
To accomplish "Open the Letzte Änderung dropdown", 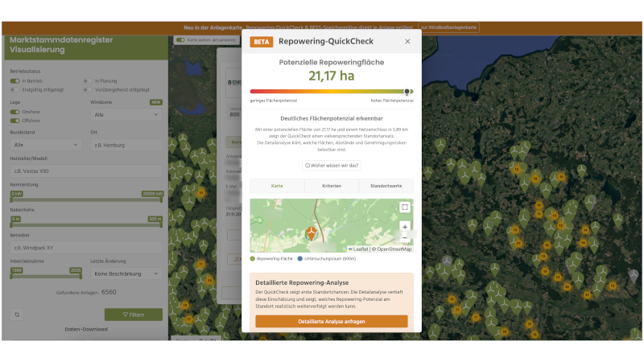I will pyautogui.click(x=126, y=274).
